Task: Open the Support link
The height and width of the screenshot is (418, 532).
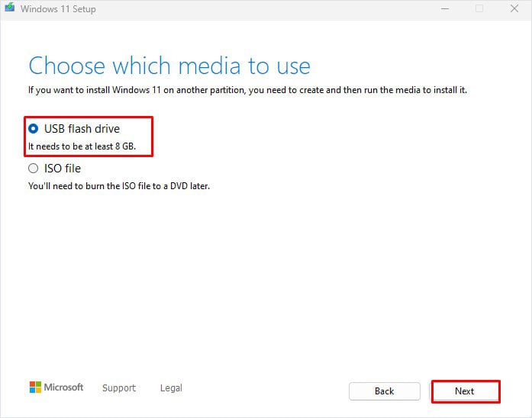Action: point(119,387)
